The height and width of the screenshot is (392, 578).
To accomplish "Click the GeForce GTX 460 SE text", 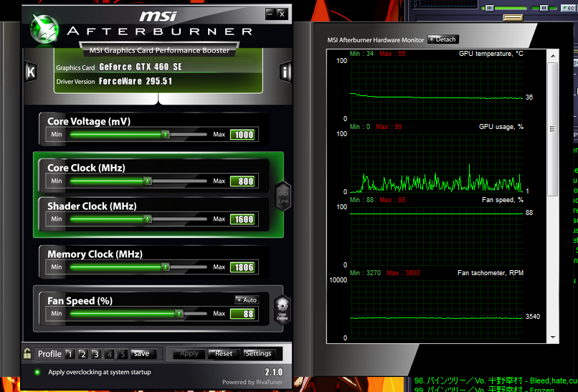I will click(141, 67).
